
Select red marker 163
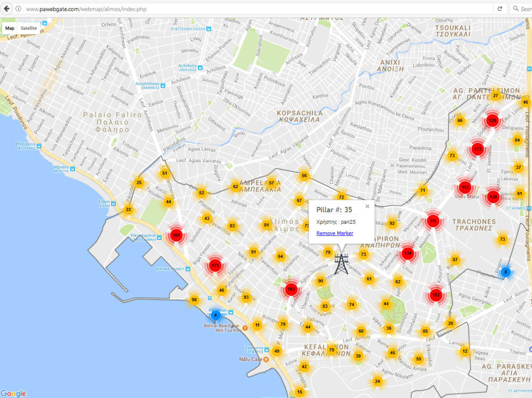(x=291, y=289)
